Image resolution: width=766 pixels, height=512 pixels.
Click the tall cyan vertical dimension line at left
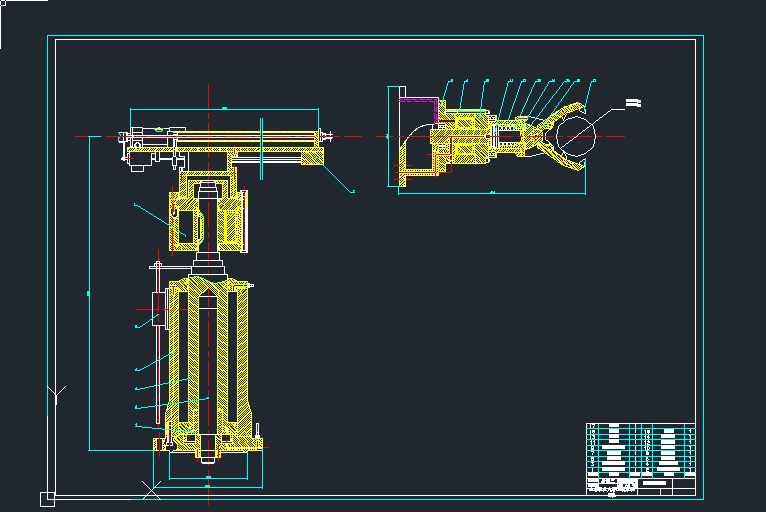90,293
